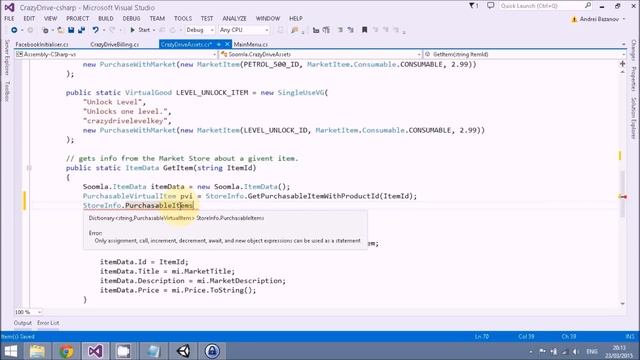Open the Any CPU platform dropdown

[244, 30]
